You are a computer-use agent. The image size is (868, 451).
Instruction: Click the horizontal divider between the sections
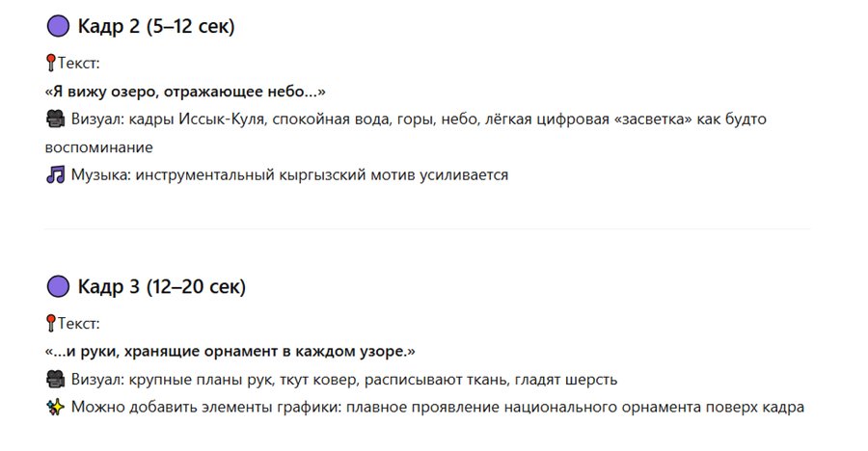pos(426,229)
